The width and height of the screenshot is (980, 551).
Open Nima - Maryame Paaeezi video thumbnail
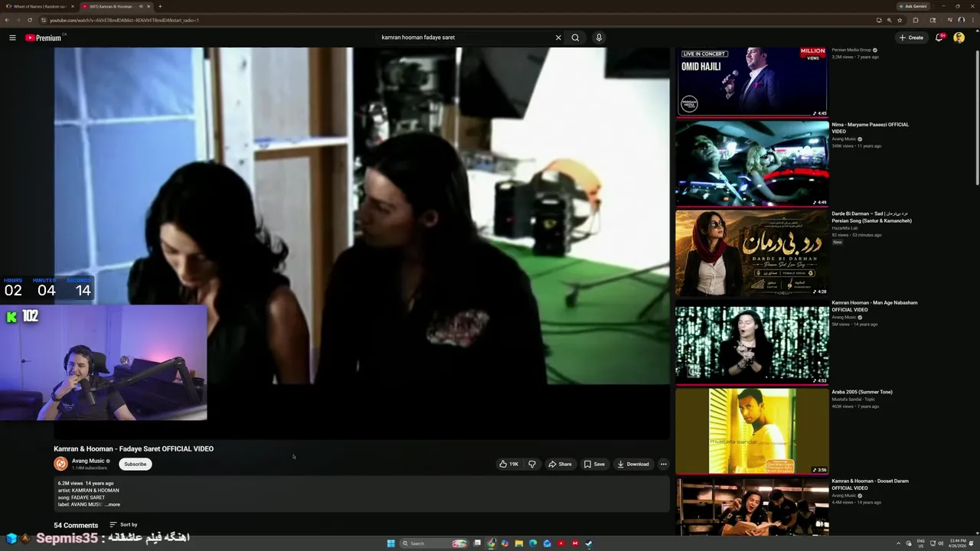click(x=752, y=163)
